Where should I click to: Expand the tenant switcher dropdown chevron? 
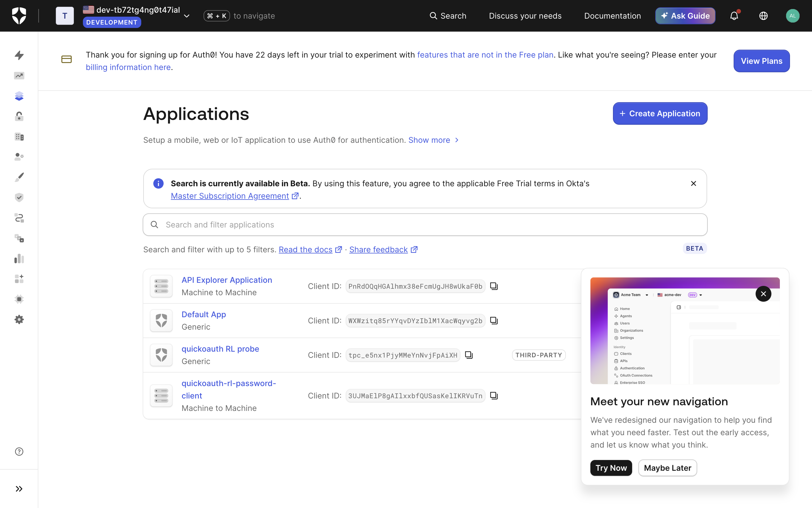(x=187, y=16)
